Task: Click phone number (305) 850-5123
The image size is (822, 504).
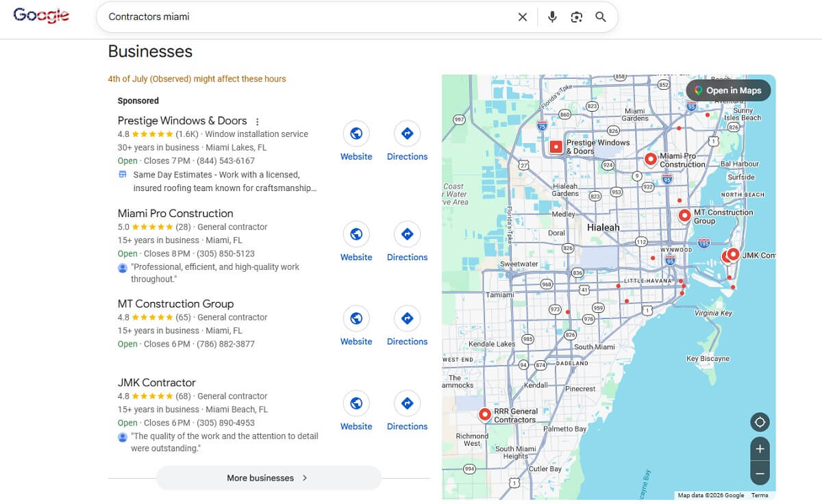Action: (225, 253)
